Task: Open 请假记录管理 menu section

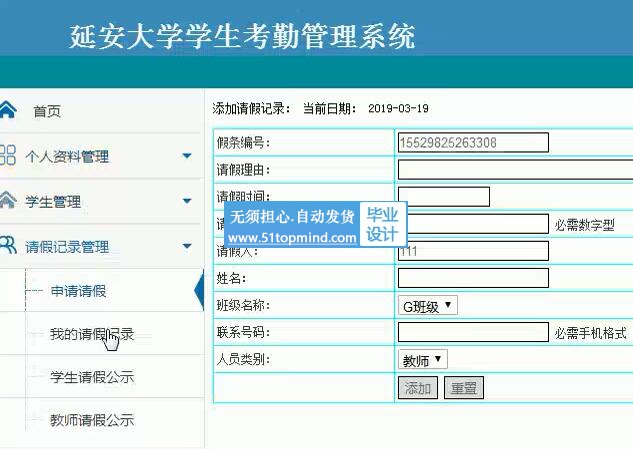Action: (67, 247)
